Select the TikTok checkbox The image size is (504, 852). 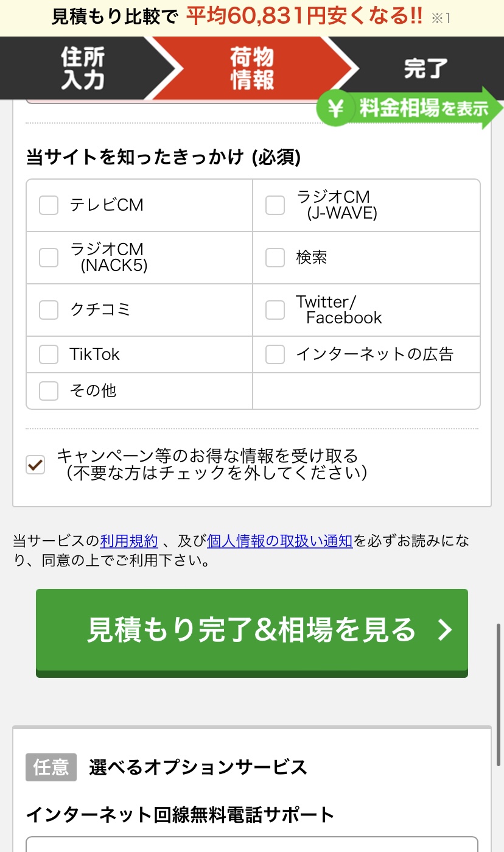click(49, 354)
